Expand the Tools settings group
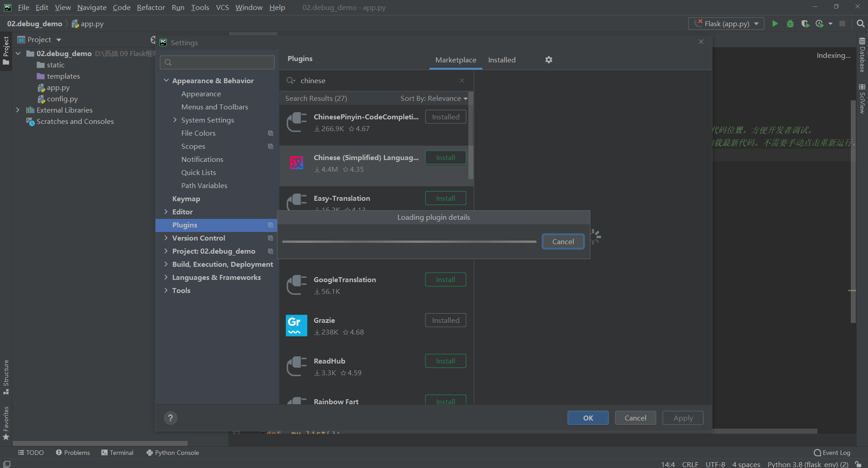The width and height of the screenshot is (868, 468). (x=166, y=290)
